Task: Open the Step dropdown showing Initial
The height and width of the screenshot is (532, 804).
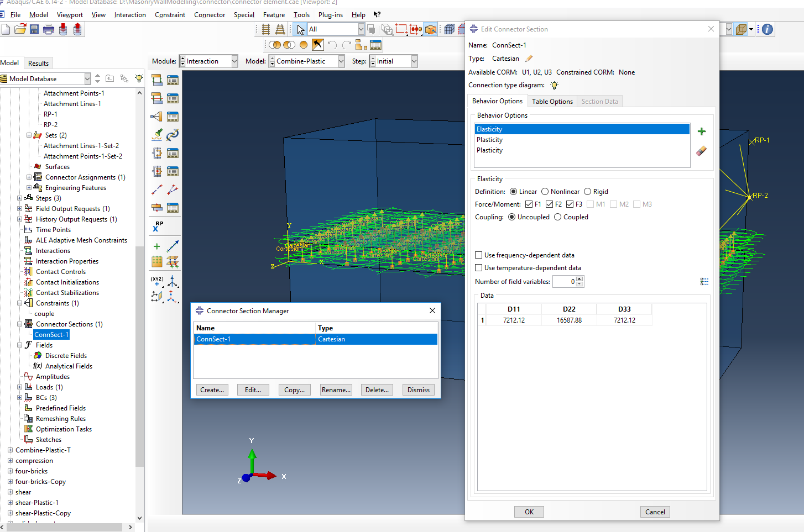Action: click(x=414, y=61)
